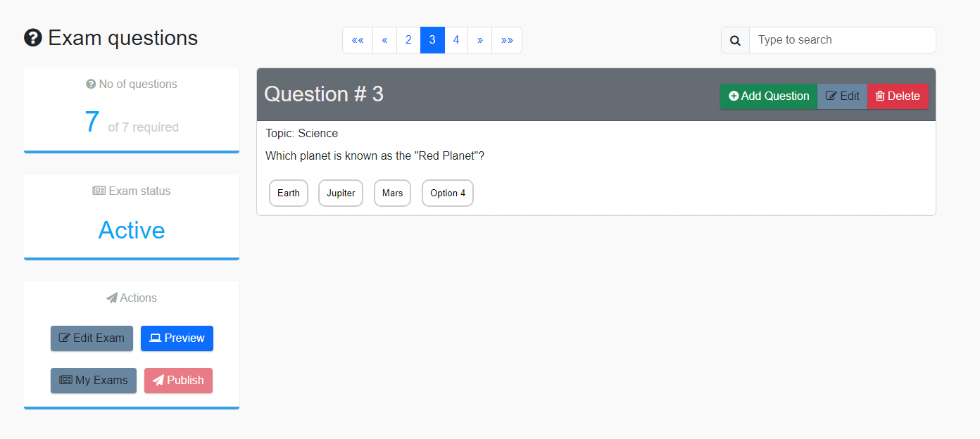Image resolution: width=980 pixels, height=439 pixels.
Task: Select the Earth answer option
Action: [289, 193]
